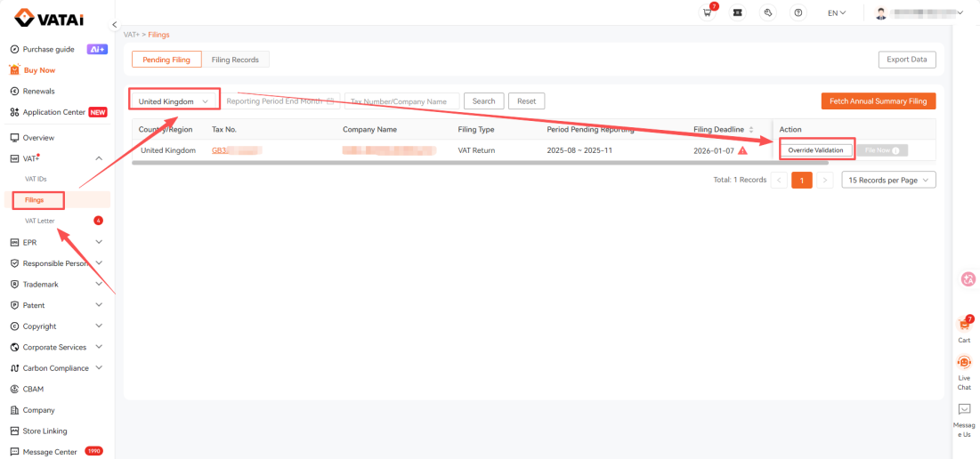Click the Company Name column header
Viewport: 980px width, 459px height.
point(370,129)
